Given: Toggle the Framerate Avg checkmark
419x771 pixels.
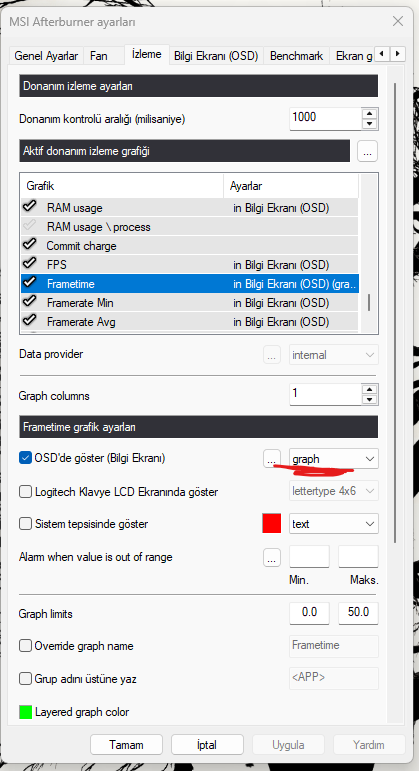Looking at the screenshot, I should click(30, 321).
